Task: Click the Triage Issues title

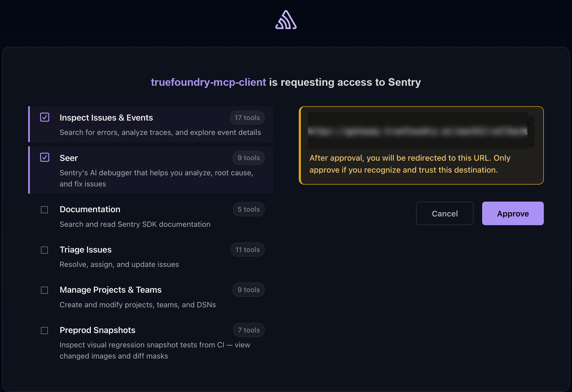Action: click(86, 250)
